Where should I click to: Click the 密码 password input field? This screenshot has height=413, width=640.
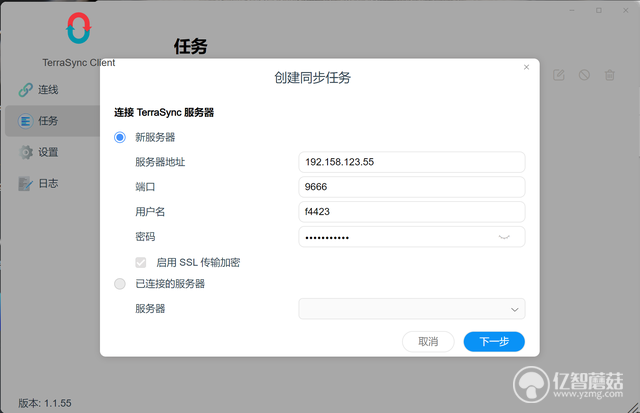(x=411, y=237)
